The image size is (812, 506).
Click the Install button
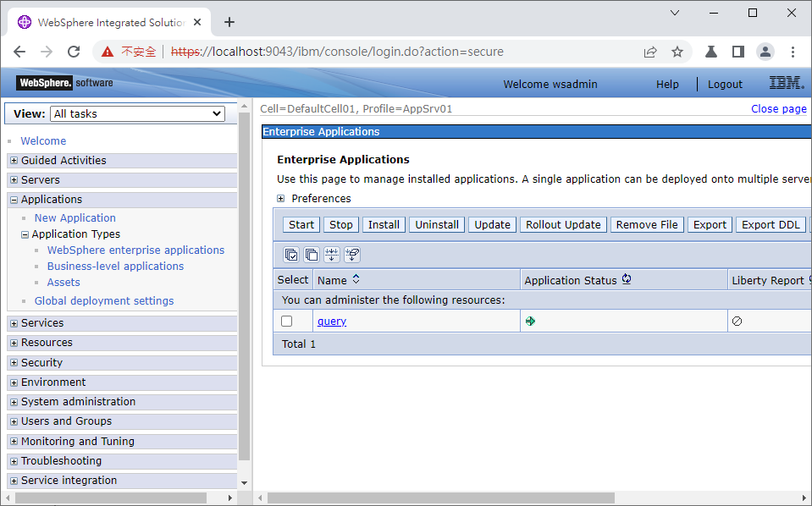tap(384, 224)
